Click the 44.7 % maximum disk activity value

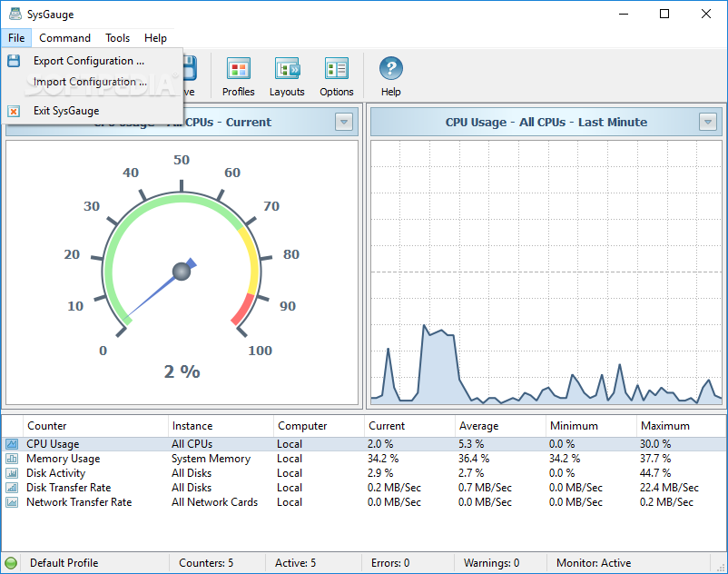pos(655,473)
